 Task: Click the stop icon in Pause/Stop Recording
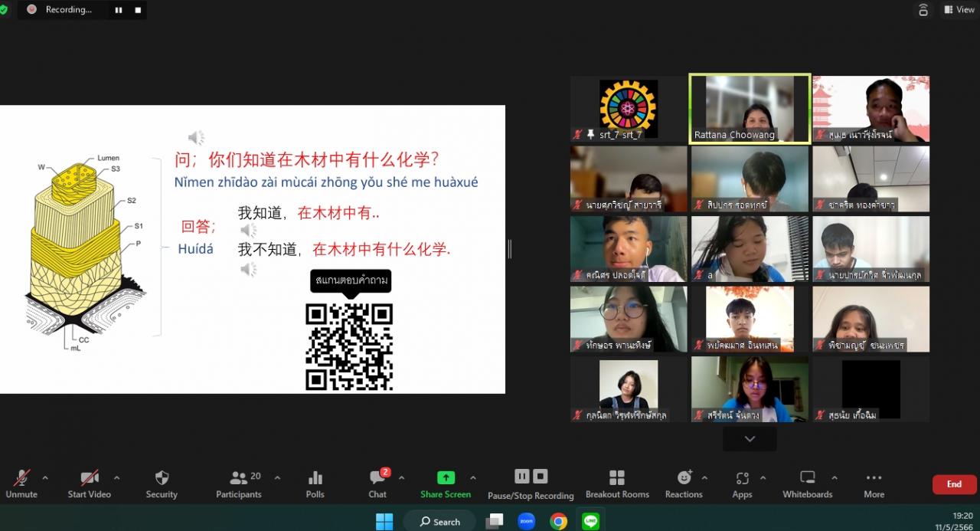(541, 477)
